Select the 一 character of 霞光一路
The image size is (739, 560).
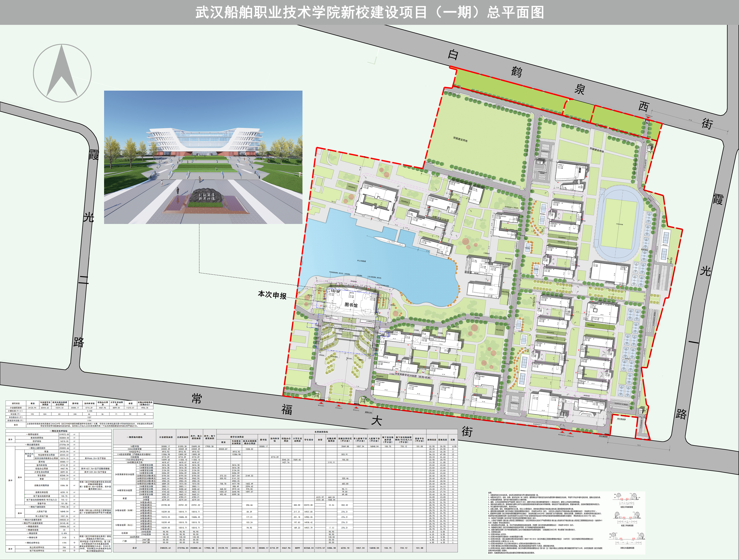(694, 342)
